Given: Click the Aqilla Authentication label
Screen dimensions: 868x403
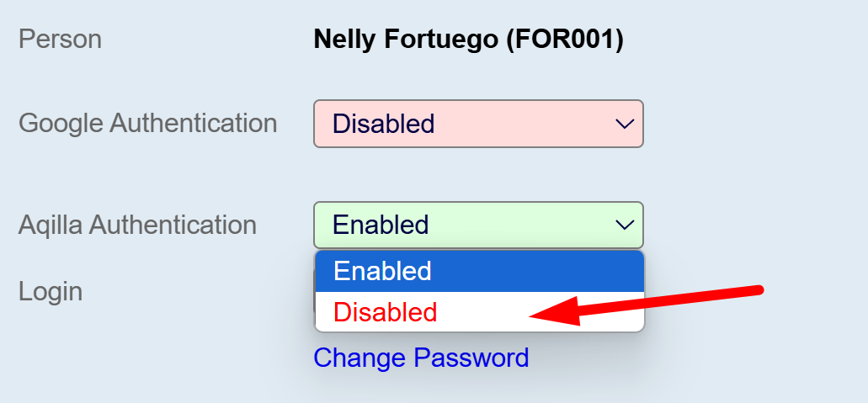Looking at the screenshot, I should click(x=137, y=225).
